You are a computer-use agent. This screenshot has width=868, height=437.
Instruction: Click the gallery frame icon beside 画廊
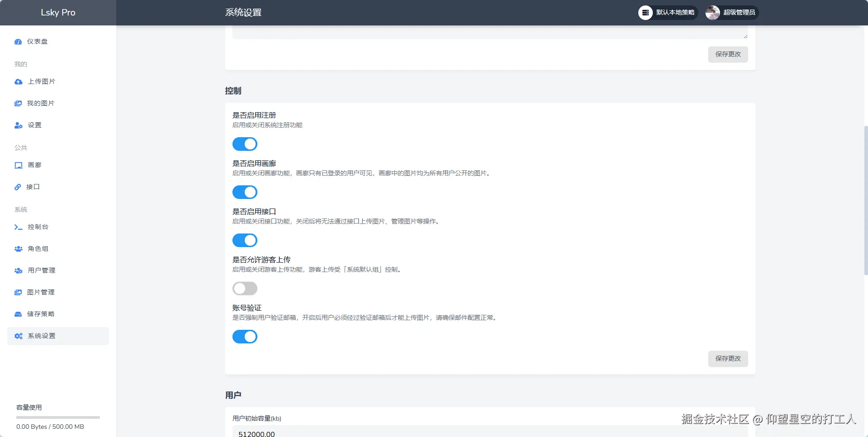[x=18, y=165]
